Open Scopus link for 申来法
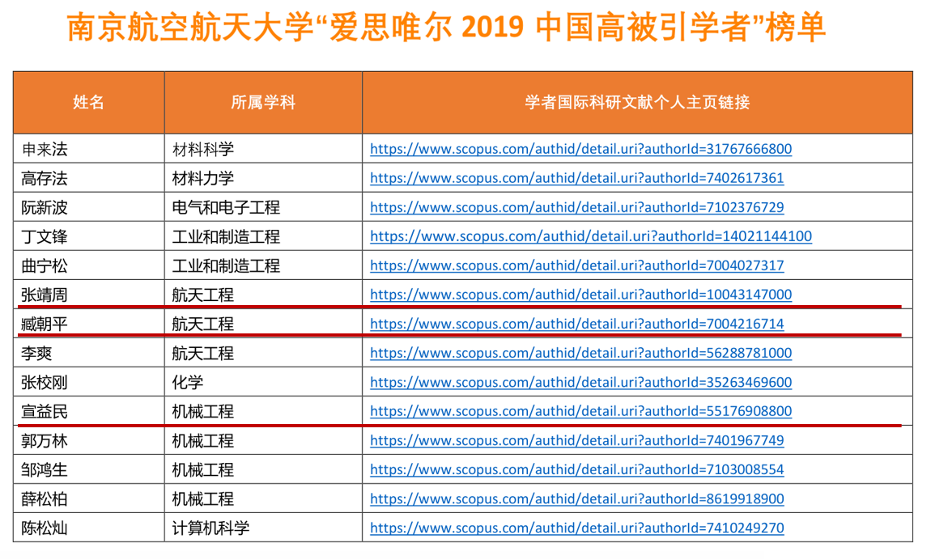Screen dimensions: 931x560 click(580, 149)
